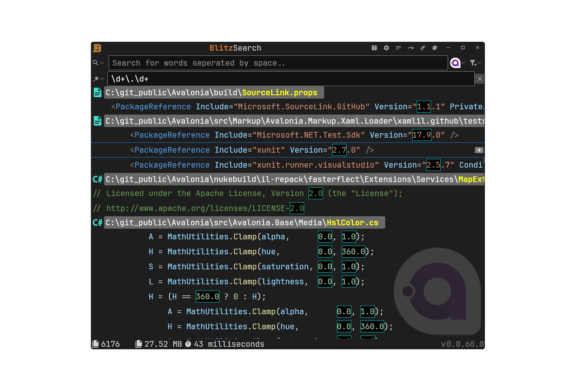Select first 'H = MathUtilities.Clamp(hue' line
This screenshot has height=392, width=571.
[288, 252]
